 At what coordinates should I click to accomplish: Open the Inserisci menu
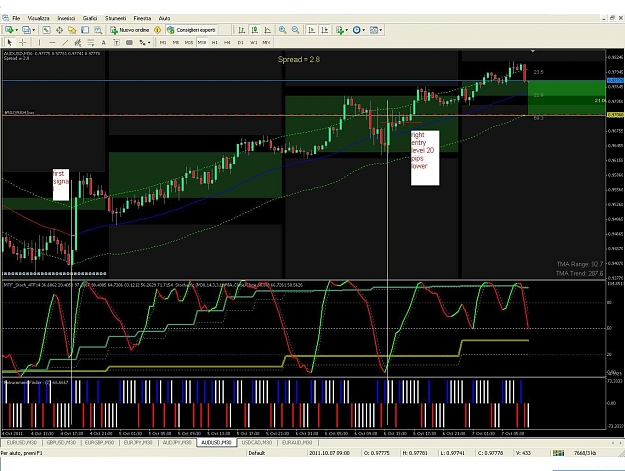click(x=66, y=18)
